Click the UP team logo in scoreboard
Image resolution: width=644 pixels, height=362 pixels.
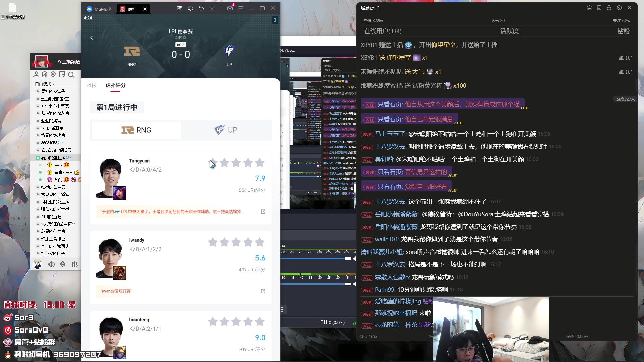tap(229, 51)
